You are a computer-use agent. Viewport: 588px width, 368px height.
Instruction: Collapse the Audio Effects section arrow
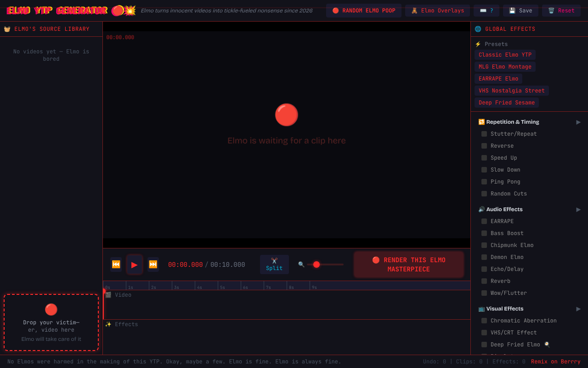(578, 209)
